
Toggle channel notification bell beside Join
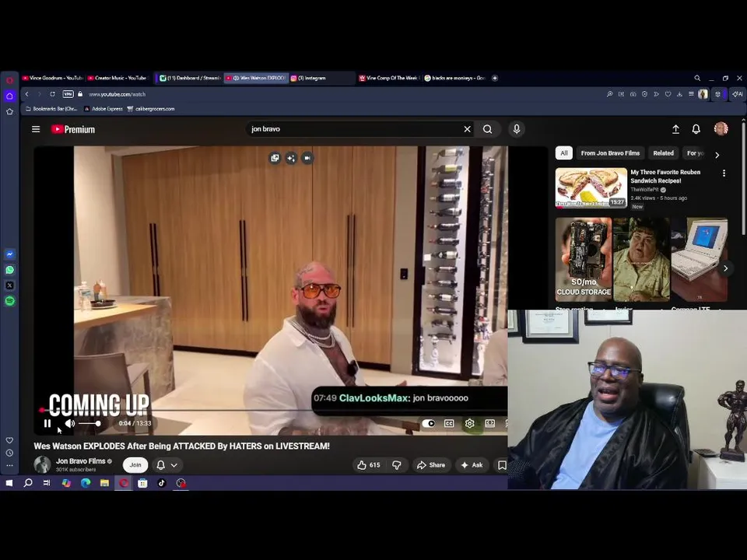tap(160, 465)
